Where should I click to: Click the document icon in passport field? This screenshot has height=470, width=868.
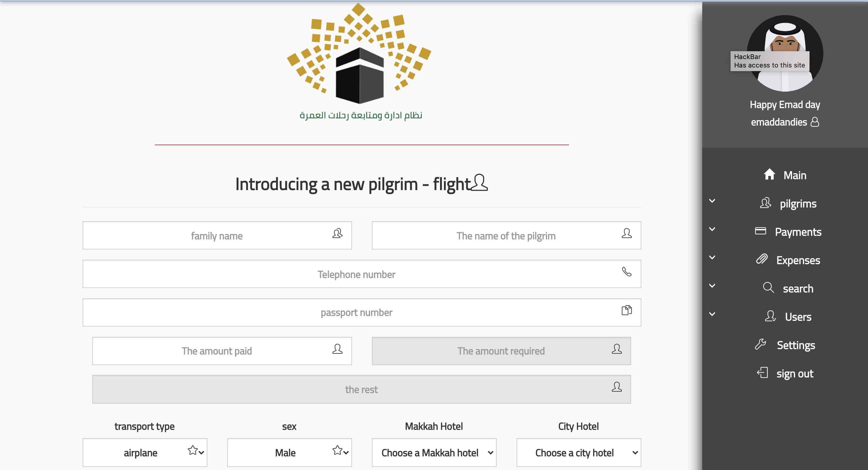(626, 310)
